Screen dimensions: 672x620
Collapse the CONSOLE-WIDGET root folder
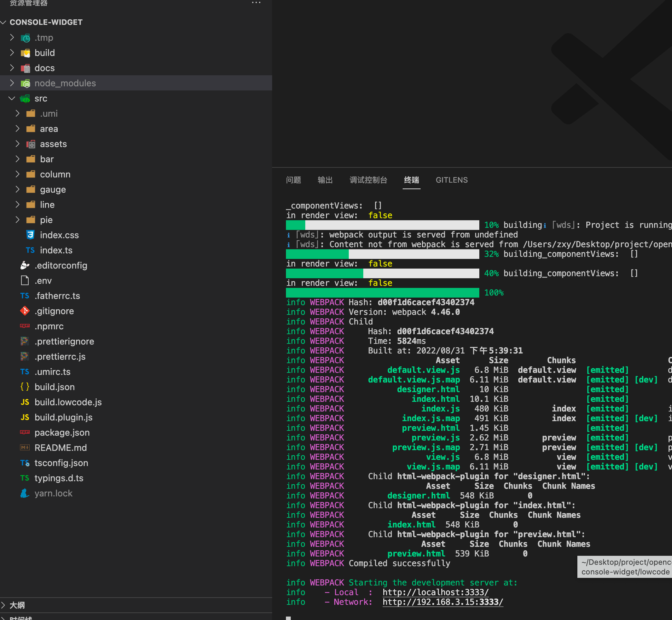tap(4, 22)
